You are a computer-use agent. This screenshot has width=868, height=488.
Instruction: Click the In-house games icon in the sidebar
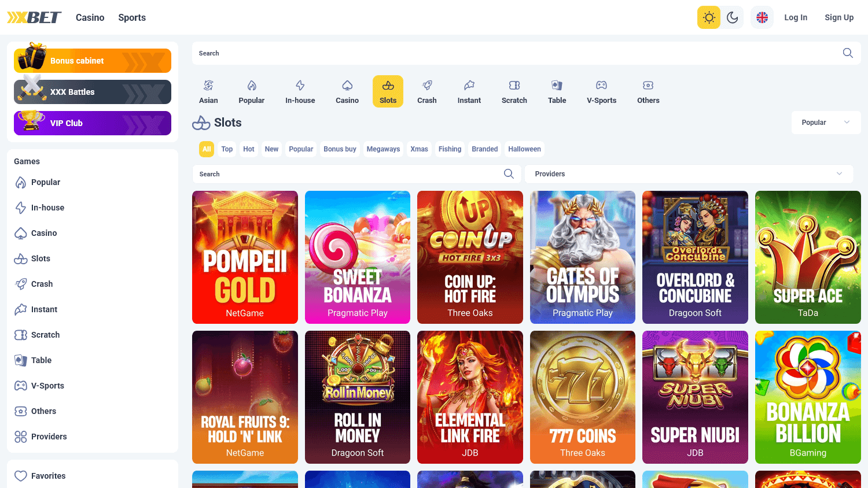coord(20,208)
